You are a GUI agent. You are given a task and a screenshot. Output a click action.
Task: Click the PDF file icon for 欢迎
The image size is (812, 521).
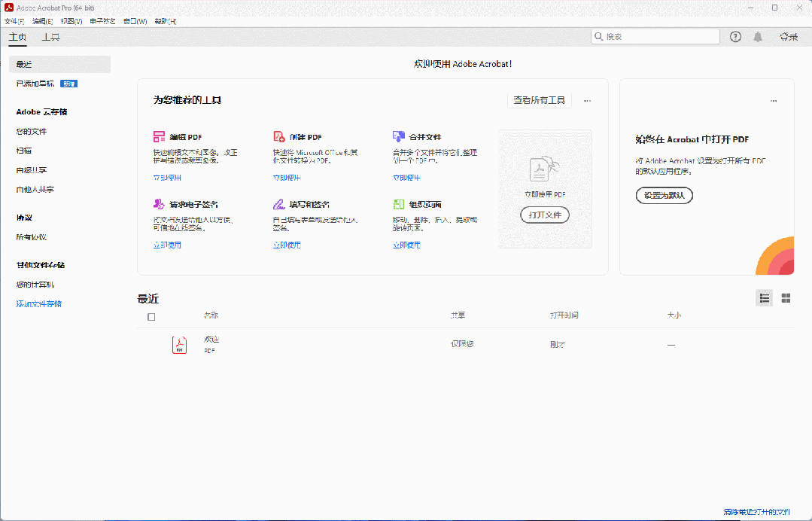[179, 345]
